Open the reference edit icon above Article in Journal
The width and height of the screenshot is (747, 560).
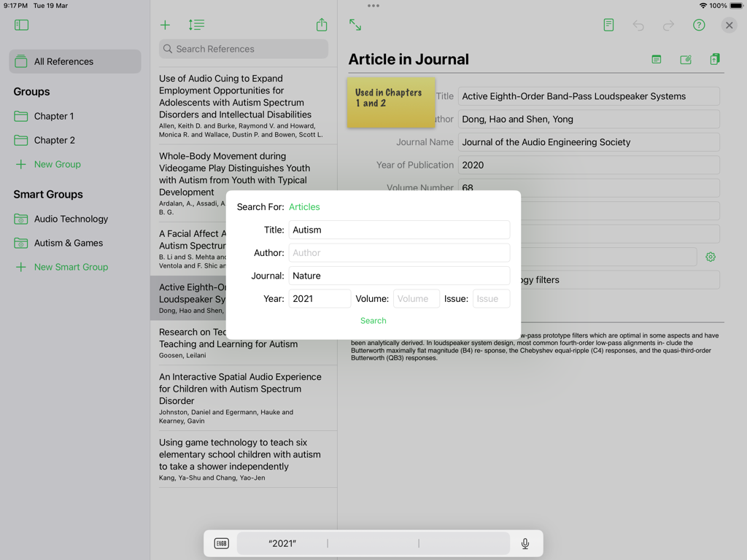[685, 59]
